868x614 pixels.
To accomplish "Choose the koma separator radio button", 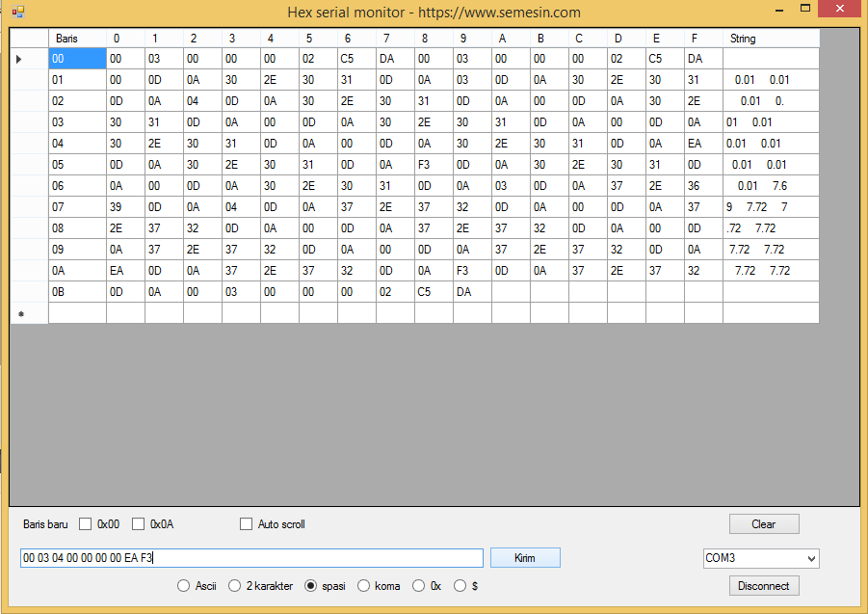I will click(364, 586).
